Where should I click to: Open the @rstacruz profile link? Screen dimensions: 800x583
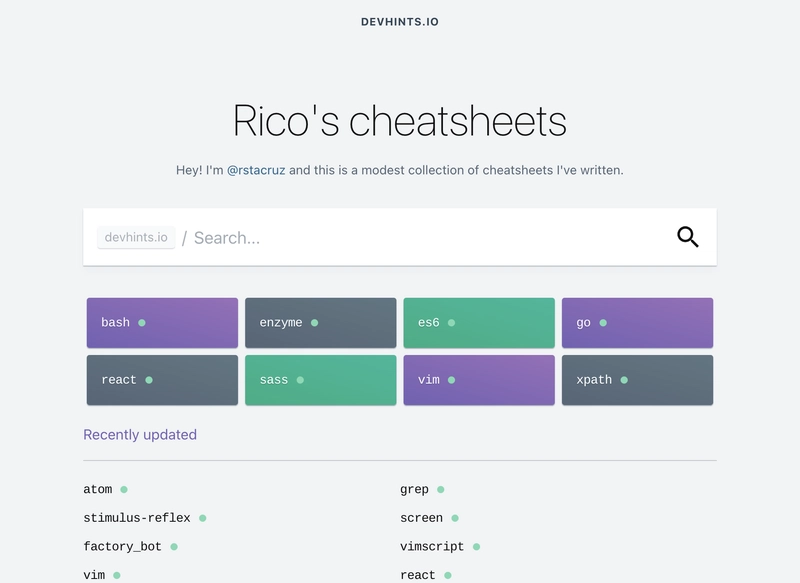click(256, 170)
